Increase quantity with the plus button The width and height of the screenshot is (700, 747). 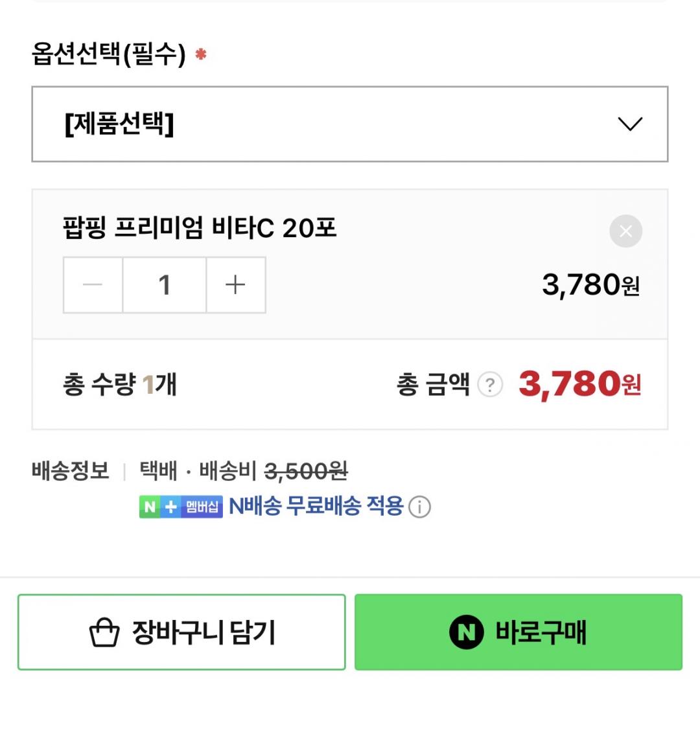(x=235, y=285)
